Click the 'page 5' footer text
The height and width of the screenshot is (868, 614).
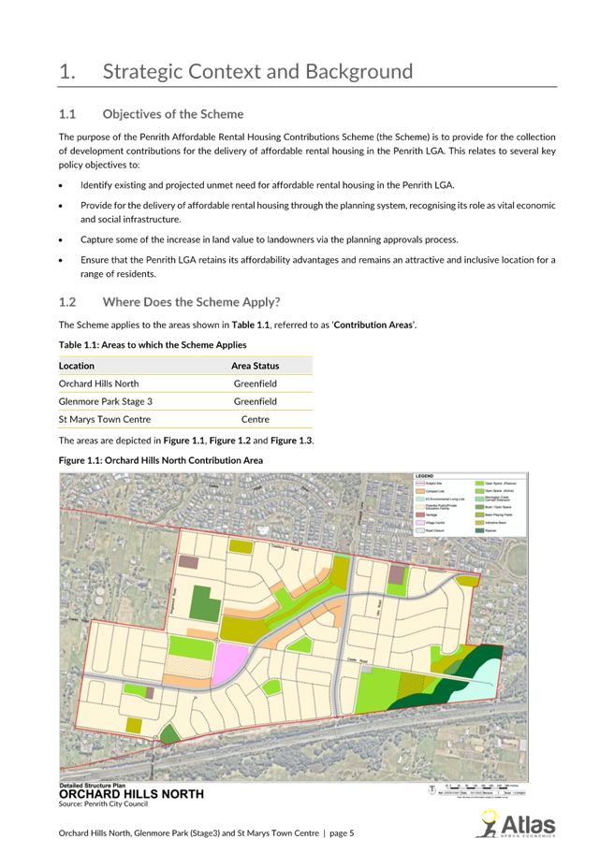(x=342, y=832)
